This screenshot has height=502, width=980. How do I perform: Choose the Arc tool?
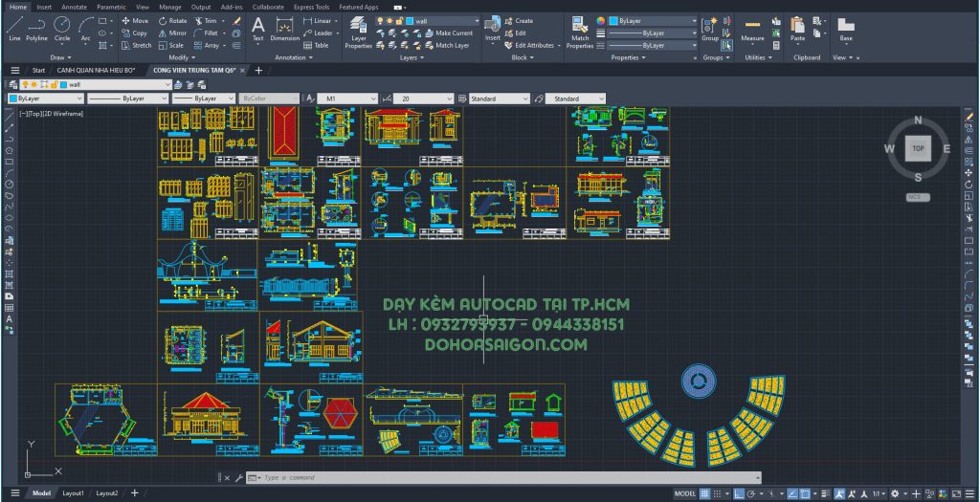(x=85, y=30)
